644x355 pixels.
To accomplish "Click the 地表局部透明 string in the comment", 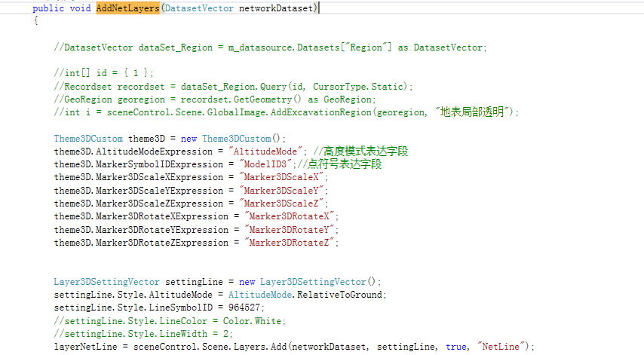I will (x=471, y=112).
